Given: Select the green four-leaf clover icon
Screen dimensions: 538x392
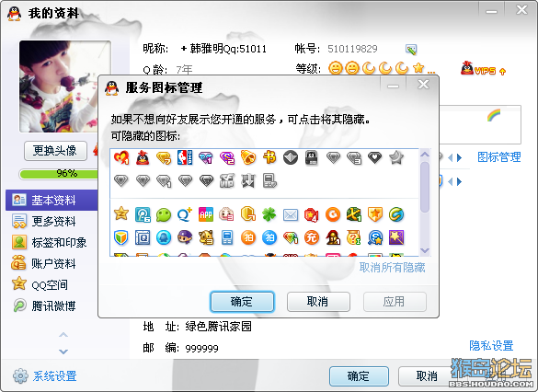Looking at the screenshot, I should (x=269, y=214).
